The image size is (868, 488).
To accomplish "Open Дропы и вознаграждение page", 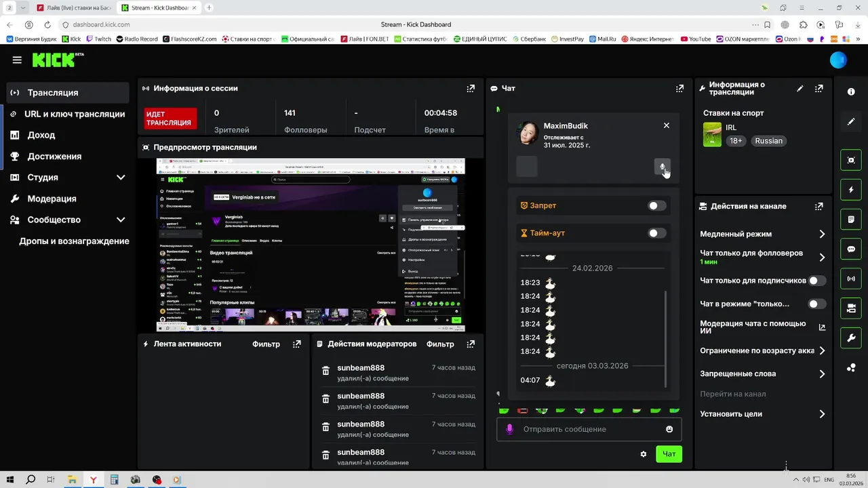I will [74, 241].
